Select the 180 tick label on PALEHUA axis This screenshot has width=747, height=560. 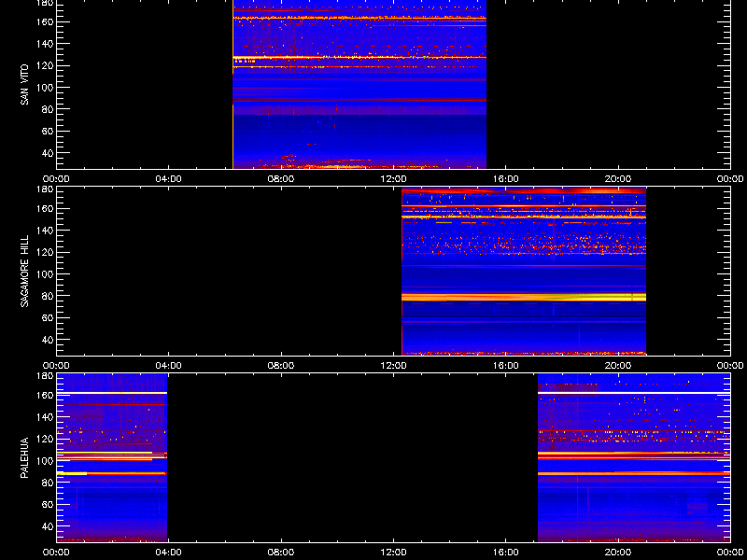(x=45, y=376)
